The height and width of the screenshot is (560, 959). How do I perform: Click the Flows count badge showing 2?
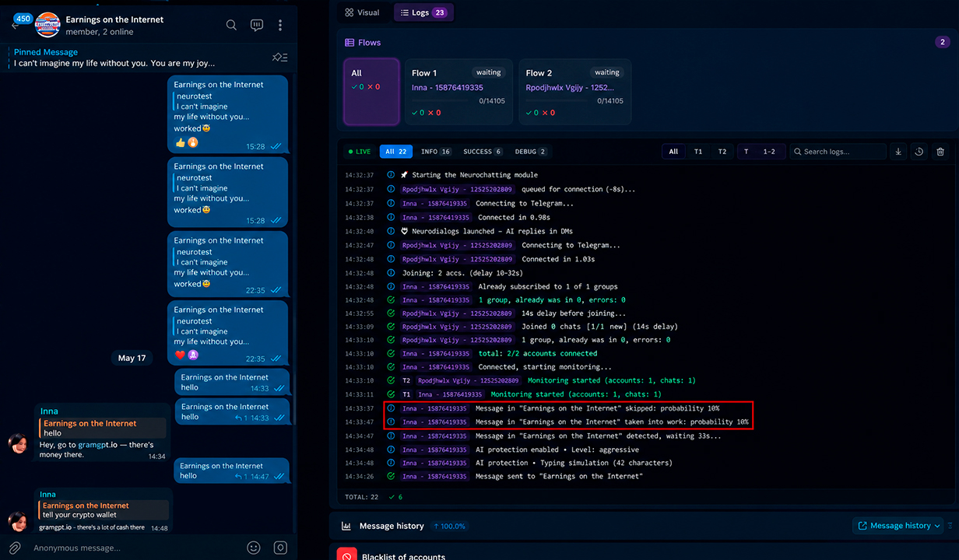coord(943,42)
